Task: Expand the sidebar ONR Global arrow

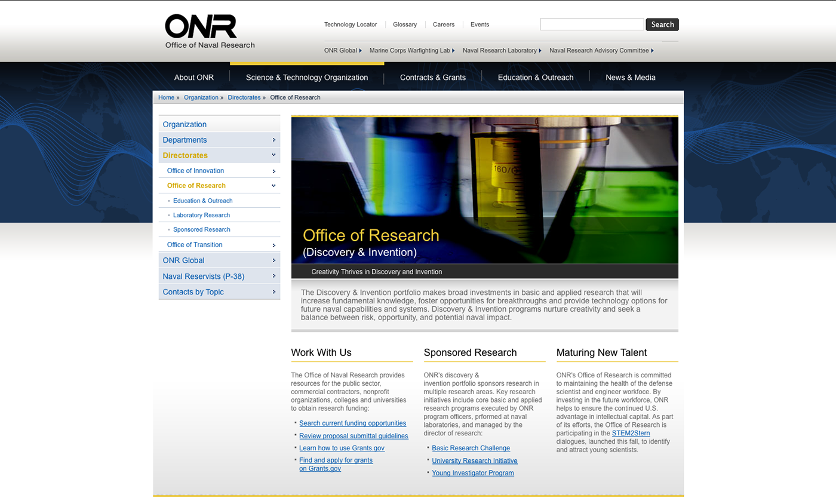Action: (x=273, y=260)
